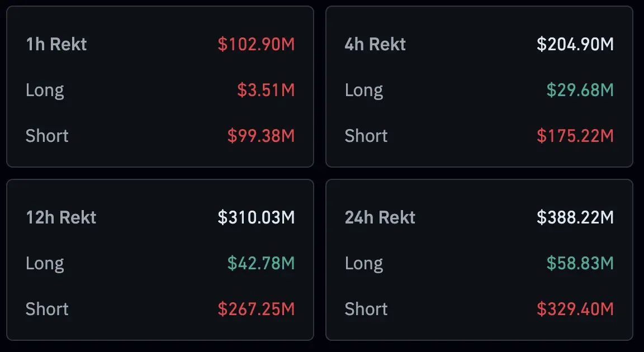Click the 12h Rekt label
Viewport: 644px width, 352px height.
pyautogui.click(x=61, y=217)
